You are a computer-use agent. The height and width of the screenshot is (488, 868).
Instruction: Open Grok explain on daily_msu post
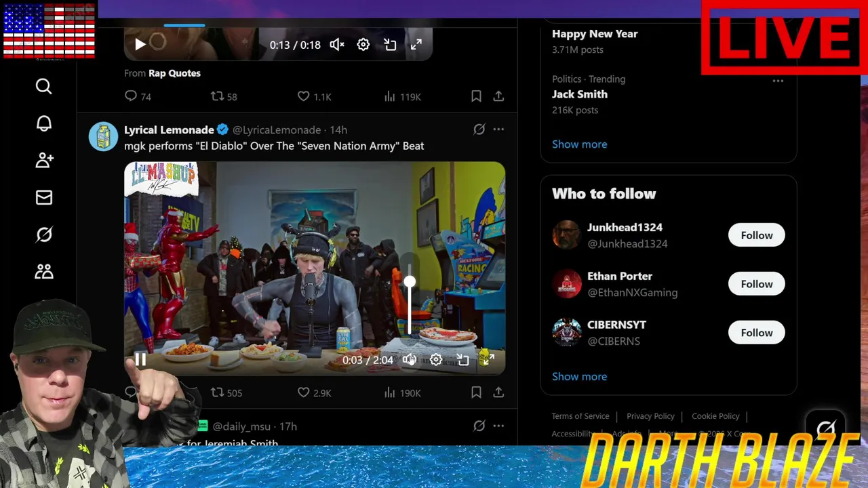click(479, 426)
